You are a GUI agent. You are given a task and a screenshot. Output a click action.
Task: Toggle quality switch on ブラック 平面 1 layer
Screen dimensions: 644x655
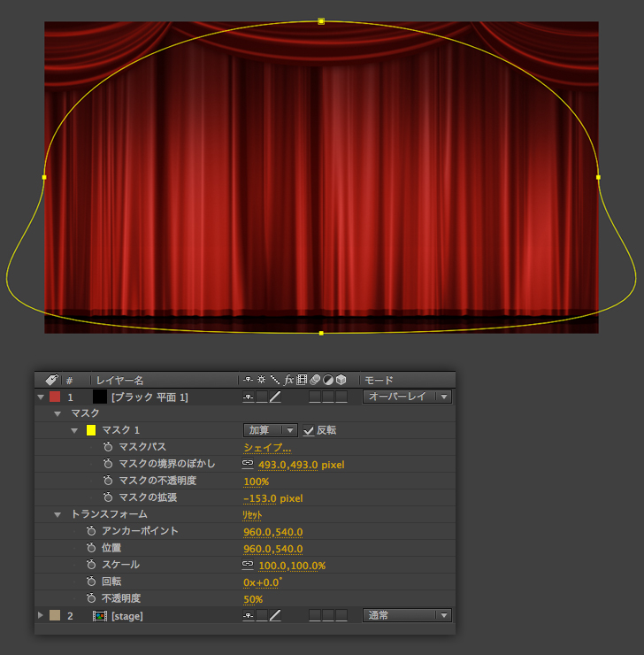(275, 397)
